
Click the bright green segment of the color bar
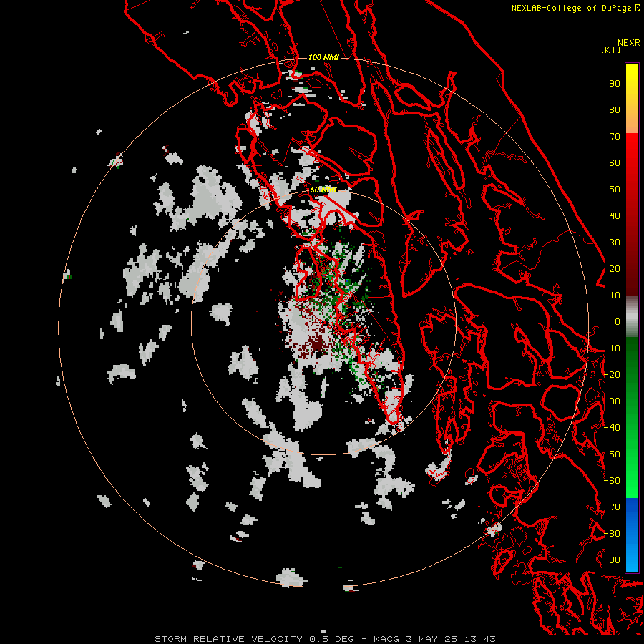[632, 418]
